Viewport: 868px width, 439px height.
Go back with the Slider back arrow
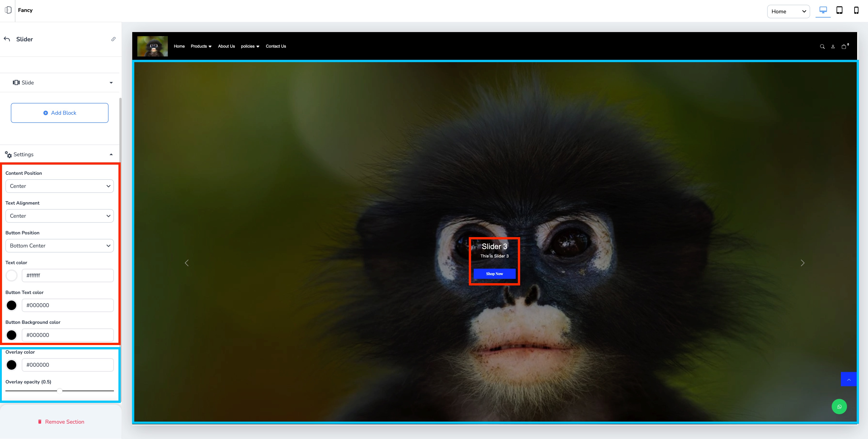pyautogui.click(x=7, y=39)
